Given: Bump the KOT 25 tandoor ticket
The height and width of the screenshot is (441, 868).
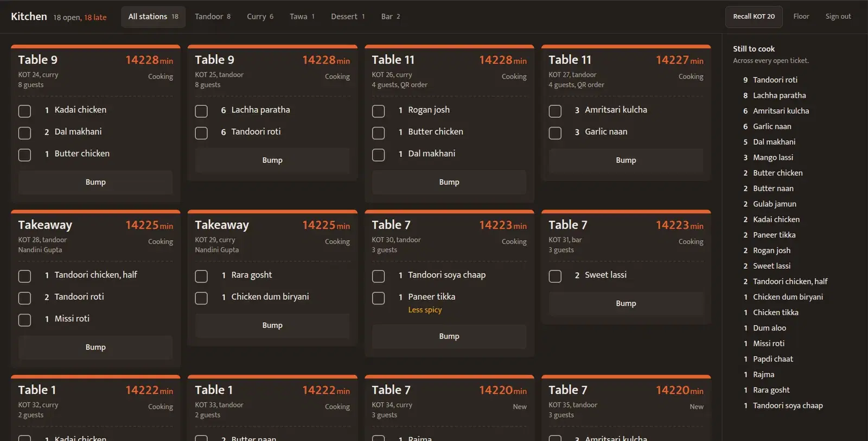Looking at the screenshot, I should click(x=272, y=161).
